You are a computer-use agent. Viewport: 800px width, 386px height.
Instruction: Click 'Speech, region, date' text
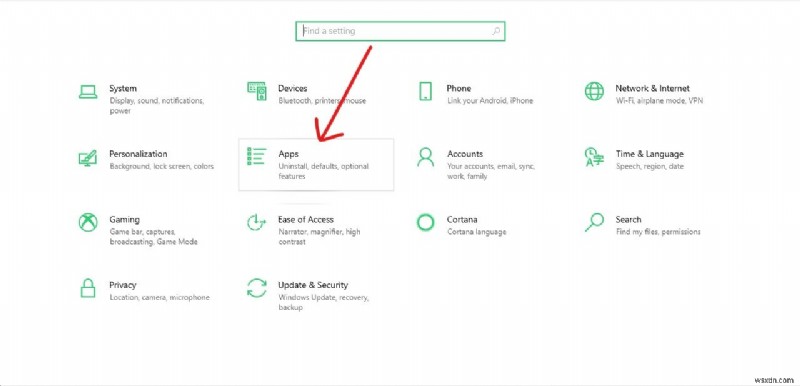(x=649, y=166)
